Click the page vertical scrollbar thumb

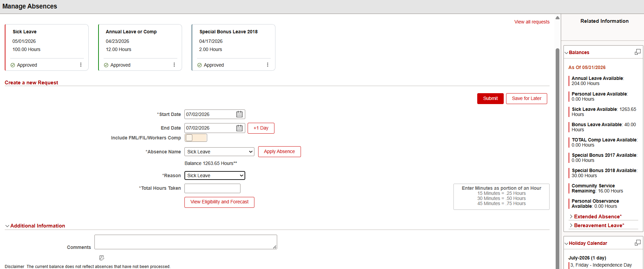coord(557,158)
